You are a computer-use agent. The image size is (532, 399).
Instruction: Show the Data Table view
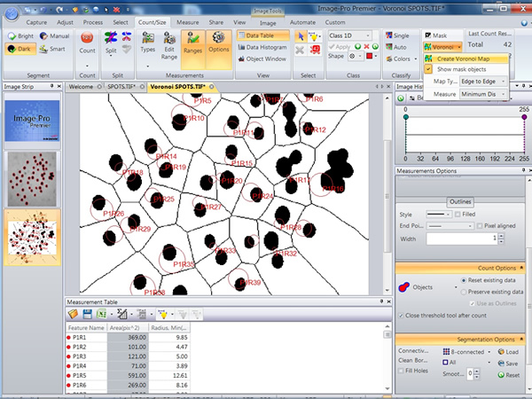click(x=263, y=35)
